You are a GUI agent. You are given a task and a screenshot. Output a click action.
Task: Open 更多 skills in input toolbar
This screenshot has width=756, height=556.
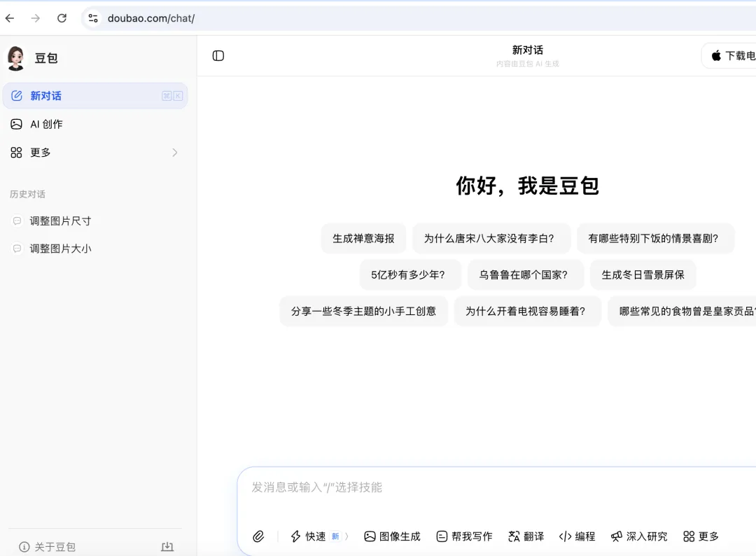(x=701, y=536)
